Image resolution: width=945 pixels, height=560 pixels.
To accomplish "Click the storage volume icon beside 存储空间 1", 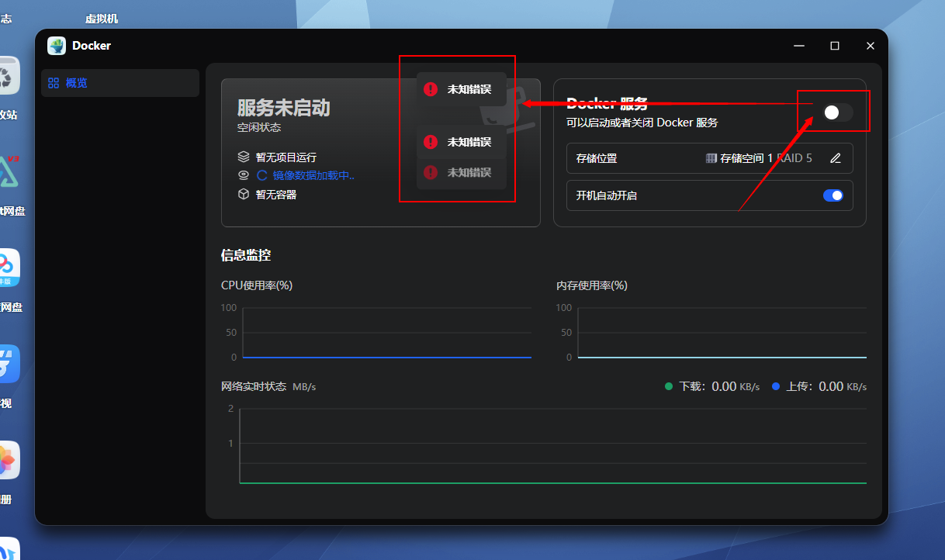I will pos(711,158).
